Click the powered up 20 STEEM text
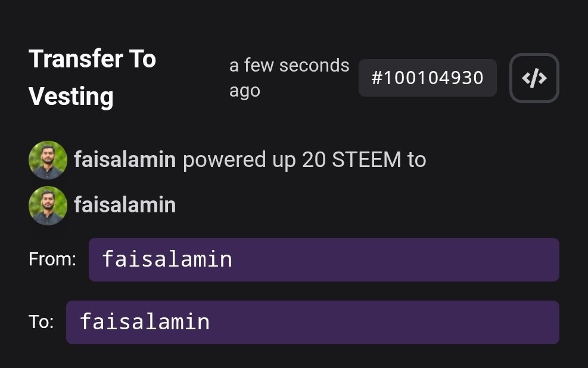 (304, 160)
